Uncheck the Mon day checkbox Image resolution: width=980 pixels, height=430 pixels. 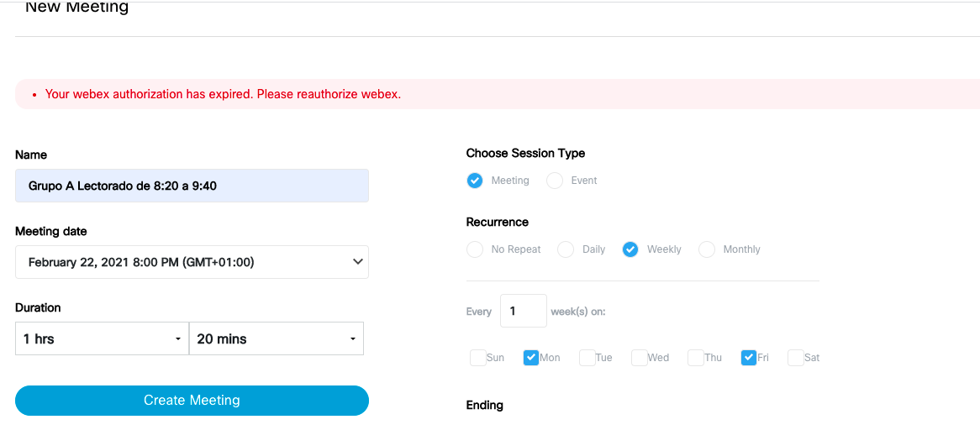tap(531, 358)
